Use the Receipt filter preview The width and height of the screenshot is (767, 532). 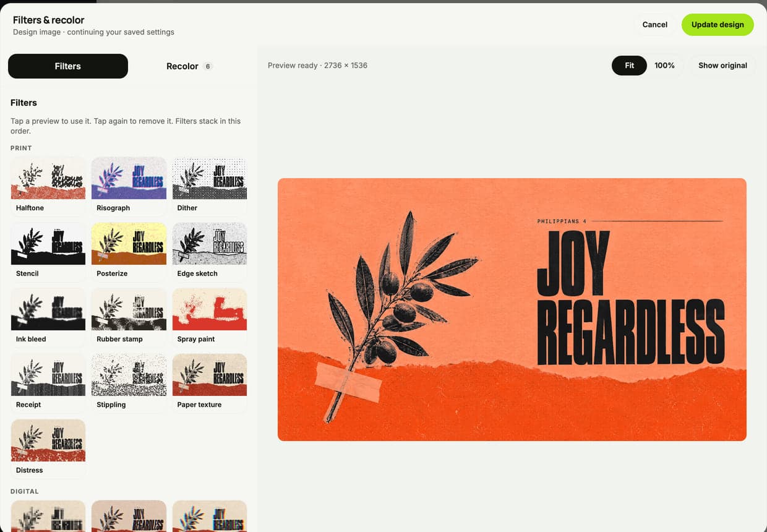[x=48, y=382]
